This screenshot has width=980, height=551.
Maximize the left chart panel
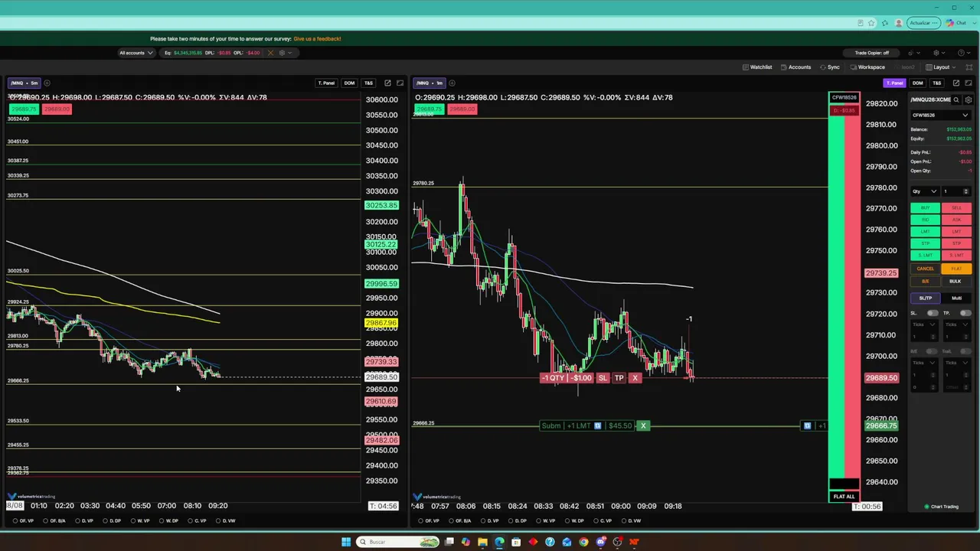point(400,83)
